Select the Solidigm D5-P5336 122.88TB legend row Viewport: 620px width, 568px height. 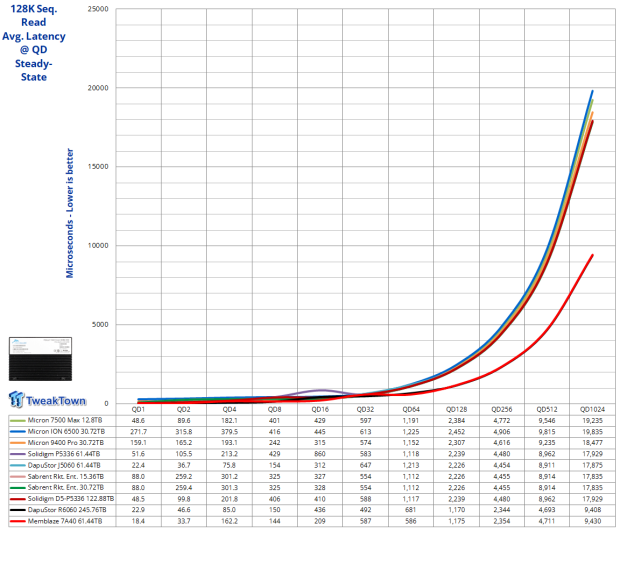[62, 499]
